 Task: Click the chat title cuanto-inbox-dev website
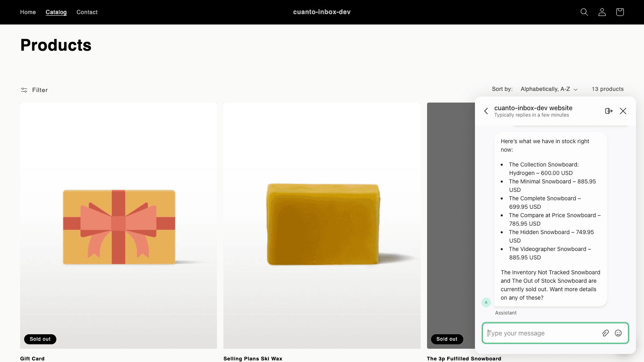pyautogui.click(x=533, y=108)
